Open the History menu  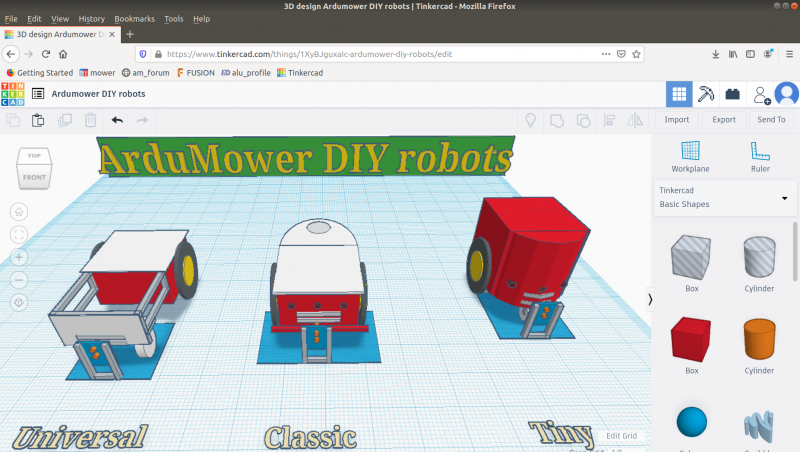91,19
